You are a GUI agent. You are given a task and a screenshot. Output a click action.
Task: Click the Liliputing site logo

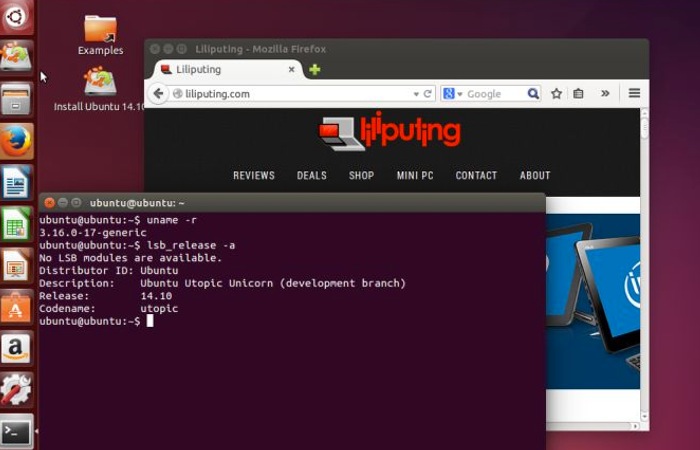click(x=390, y=131)
